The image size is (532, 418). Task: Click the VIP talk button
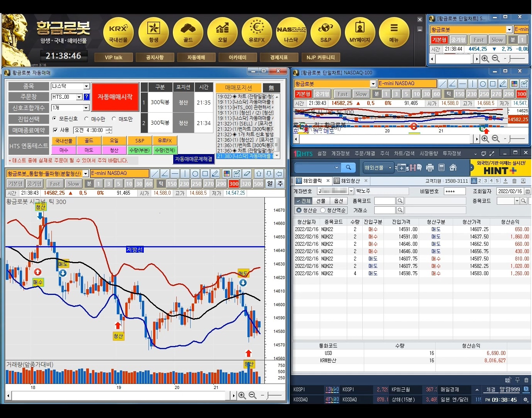(114, 57)
